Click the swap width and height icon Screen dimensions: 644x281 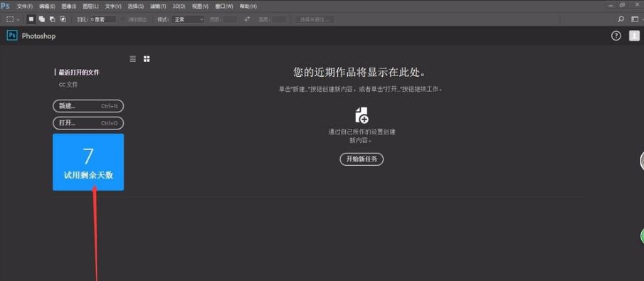tap(247, 19)
